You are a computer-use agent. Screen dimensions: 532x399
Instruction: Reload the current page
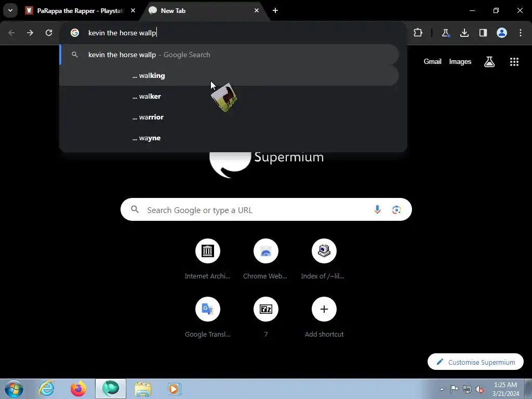tap(49, 33)
